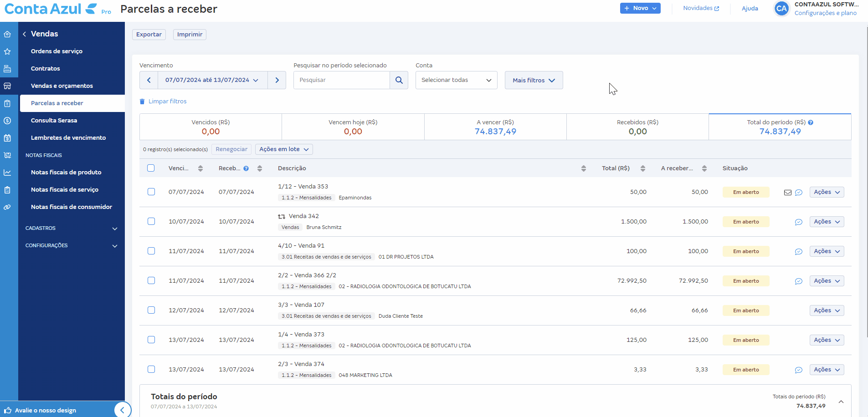The height and width of the screenshot is (417, 868).
Task: Open chat bubble icon on Venda 353 row
Action: [799, 193]
